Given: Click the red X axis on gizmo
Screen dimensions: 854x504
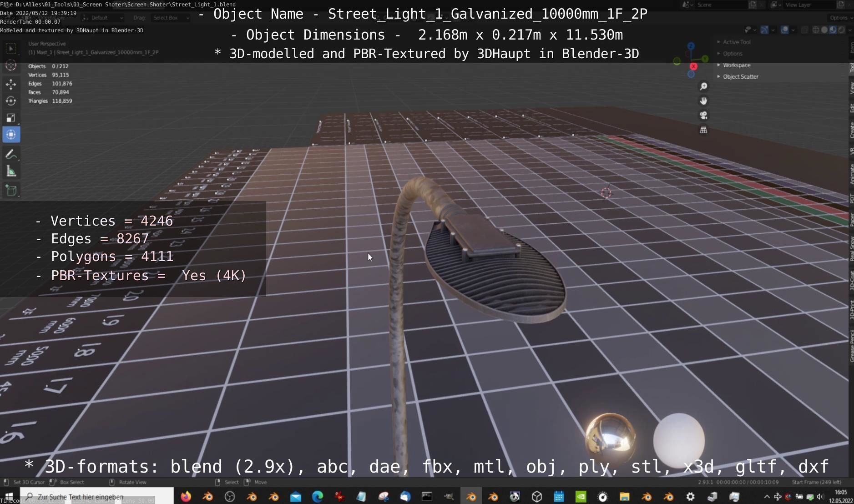Looking at the screenshot, I should tap(693, 66).
